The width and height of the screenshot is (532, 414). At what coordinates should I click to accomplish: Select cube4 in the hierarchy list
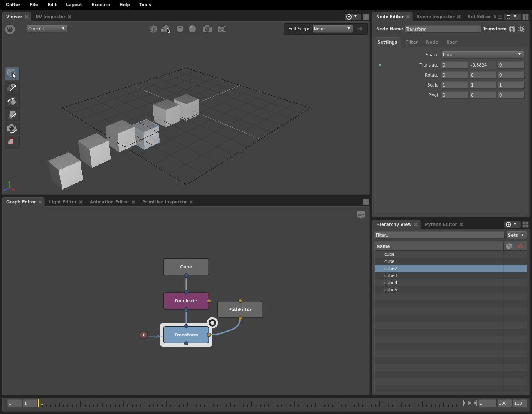391,283
